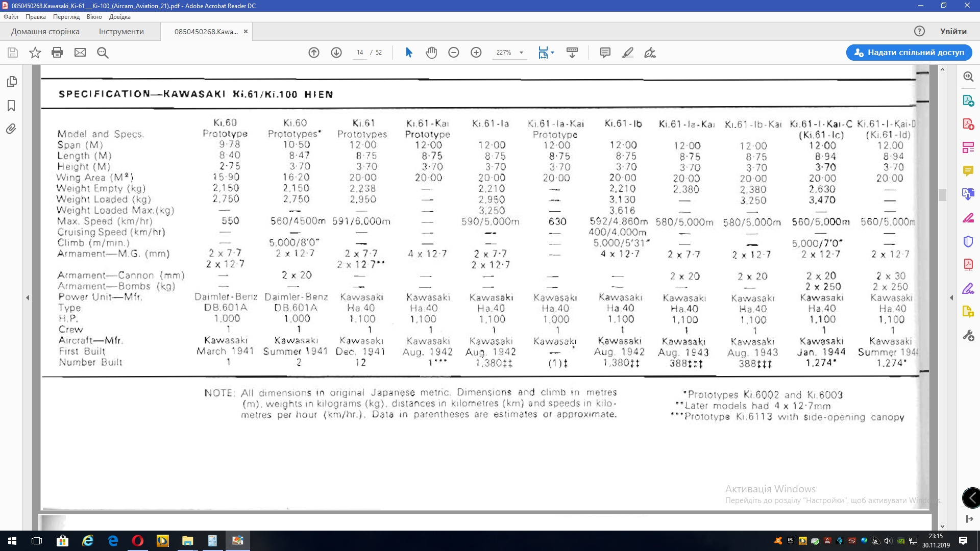Click the Увійти sign-in link

(x=953, y=32)
